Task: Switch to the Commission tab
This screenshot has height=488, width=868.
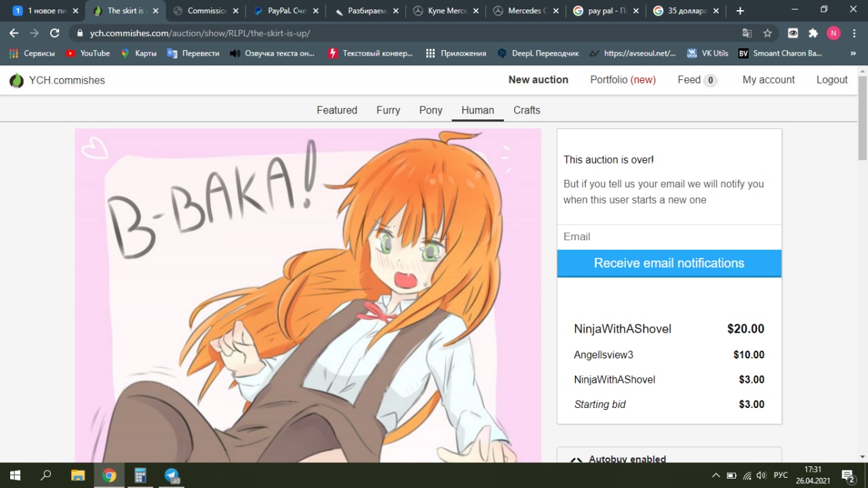Action: click(x=207, y=11)
